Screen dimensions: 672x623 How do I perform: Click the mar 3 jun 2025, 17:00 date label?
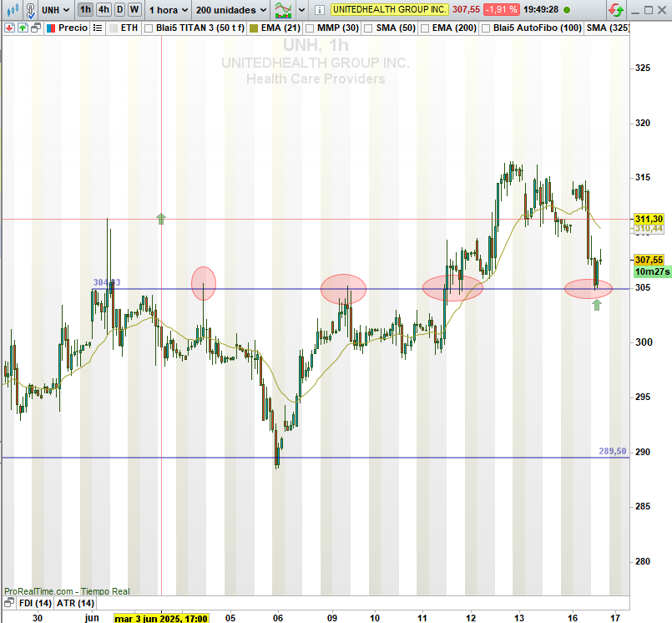point(161,618)
